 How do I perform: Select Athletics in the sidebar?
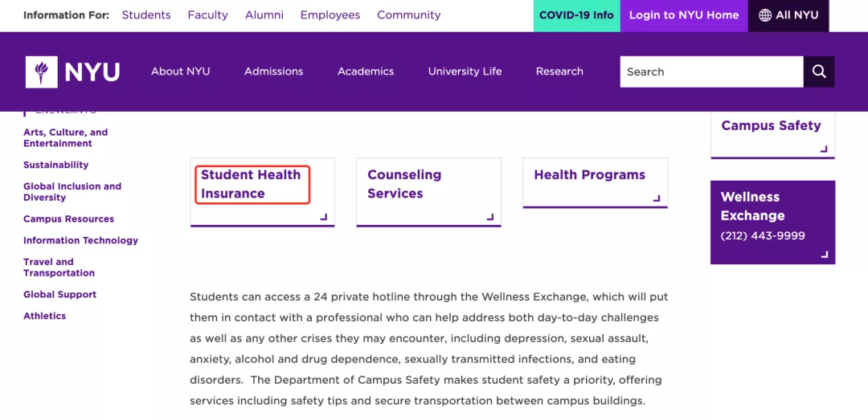pyautogui.click(x=45, y=316)
